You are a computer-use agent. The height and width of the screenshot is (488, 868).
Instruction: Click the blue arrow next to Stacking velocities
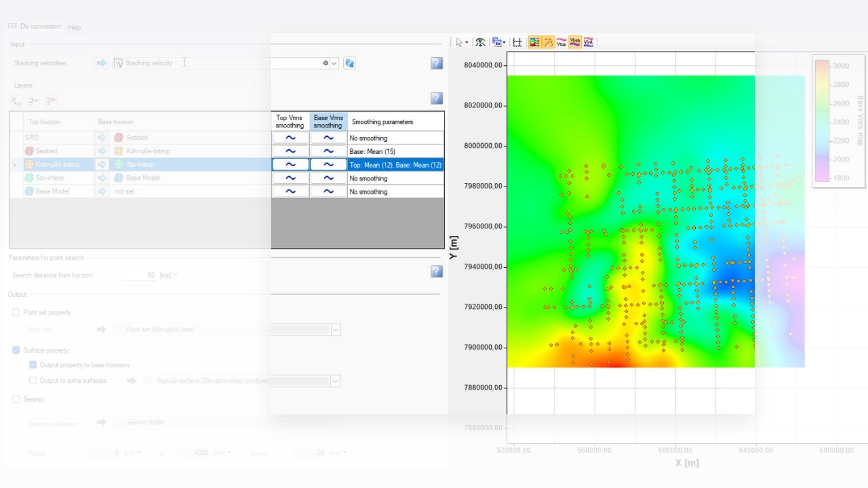coord(101,63)
